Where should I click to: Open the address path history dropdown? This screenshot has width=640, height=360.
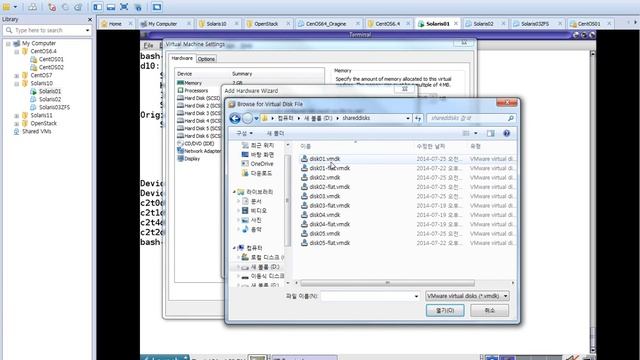pyautogui.click(x=407, y=118)
